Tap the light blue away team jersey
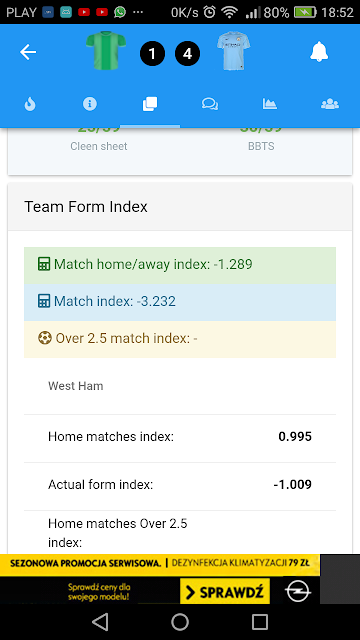 (233, 51)
